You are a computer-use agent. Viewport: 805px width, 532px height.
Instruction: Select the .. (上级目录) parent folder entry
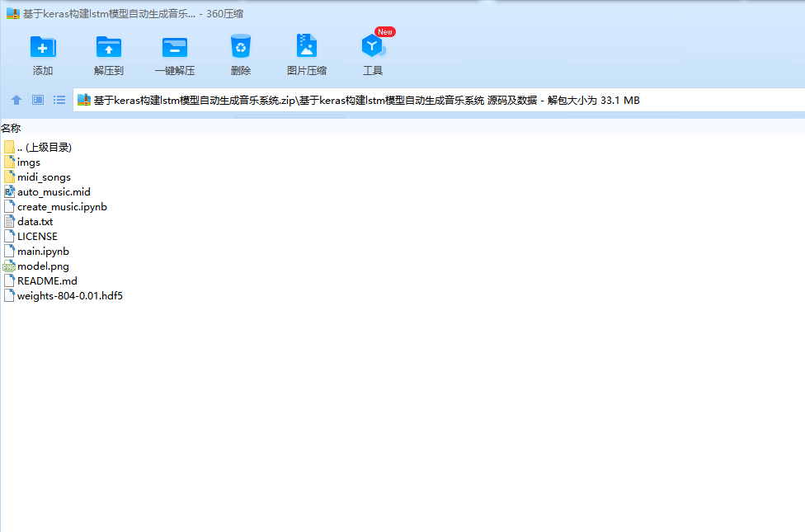click(37, 148)
